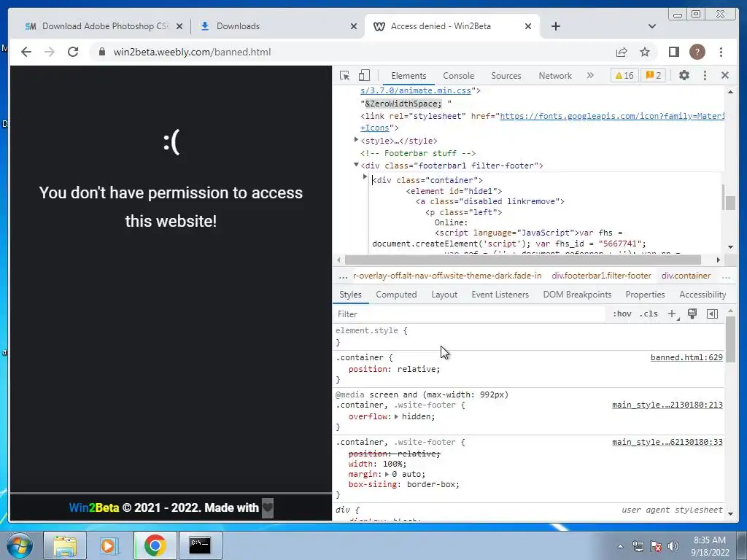The image size is (747, 560).
Task: Open DevTools customize menu (three dots)
Action: coord(705,75)
